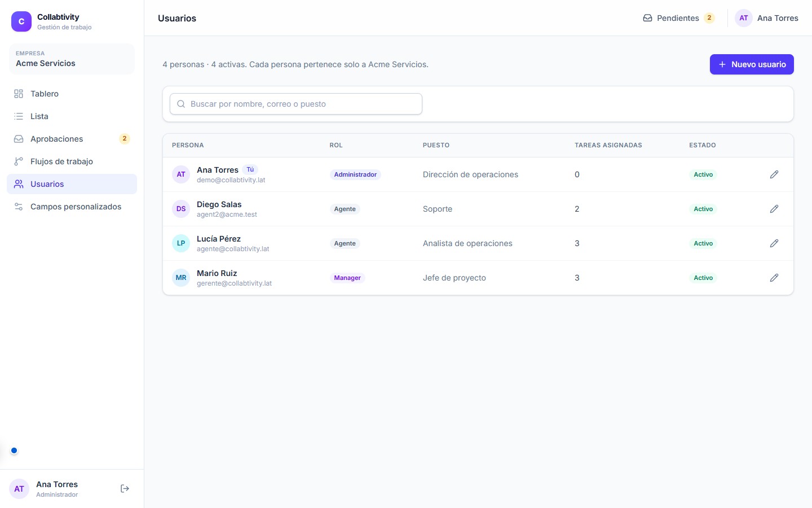812x508 pixels.
Task: Edit Lucía Pérez with the pencil icon
Action: pyautogui.click(x=774, y=243)
